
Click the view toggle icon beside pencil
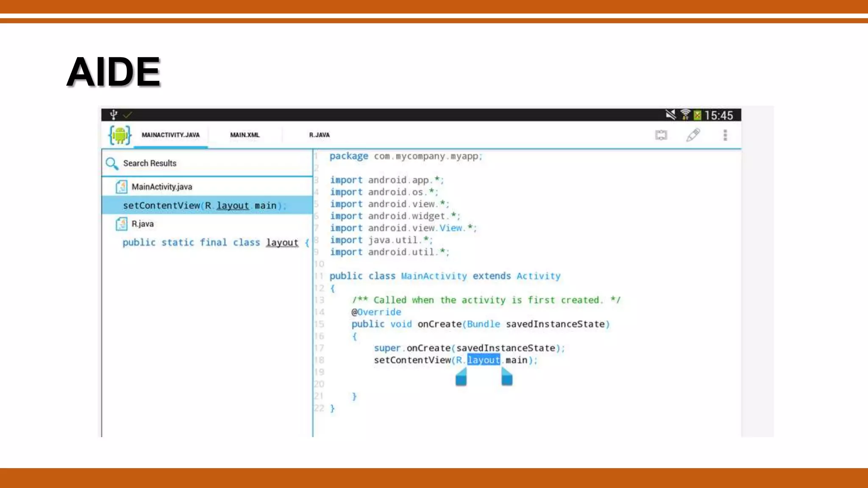tap(661, 135)
